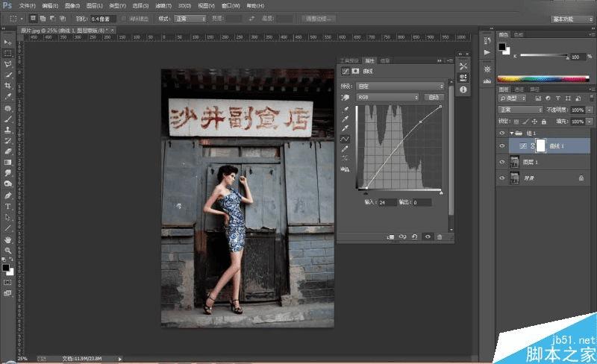Select the Type (T) tool
The image size is (597, 364).
point(8,206)
